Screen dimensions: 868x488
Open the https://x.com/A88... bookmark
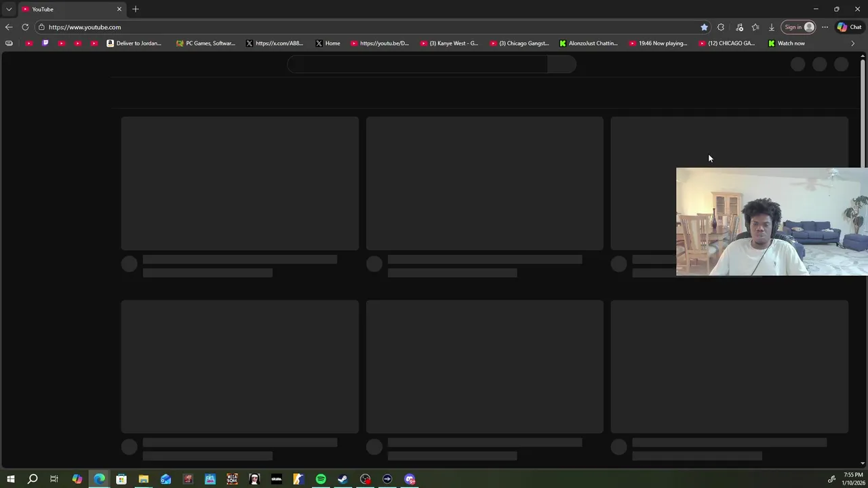tap(275, 43)
